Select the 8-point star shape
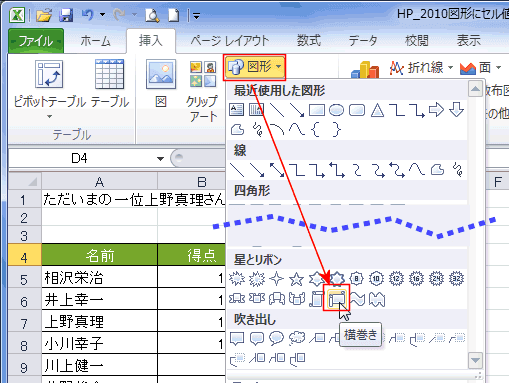 point(356,279)
